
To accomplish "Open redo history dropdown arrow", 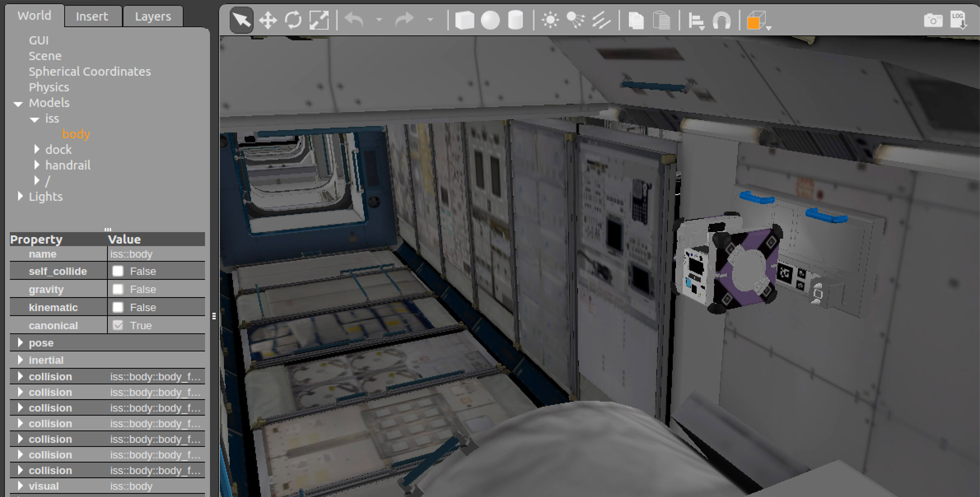I will pos(430,20).
